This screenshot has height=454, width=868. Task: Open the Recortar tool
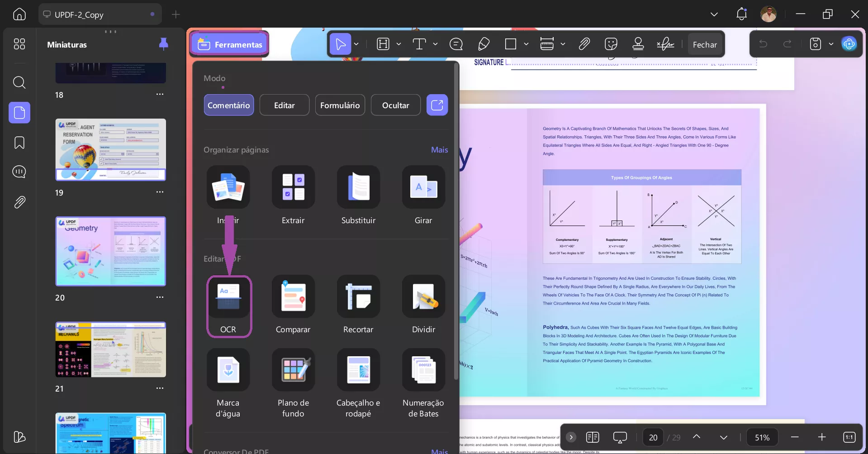[358, 305]
